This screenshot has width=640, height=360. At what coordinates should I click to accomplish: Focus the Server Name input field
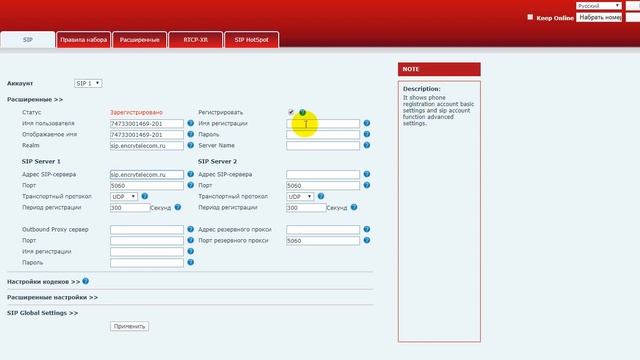tap(323, 145)
